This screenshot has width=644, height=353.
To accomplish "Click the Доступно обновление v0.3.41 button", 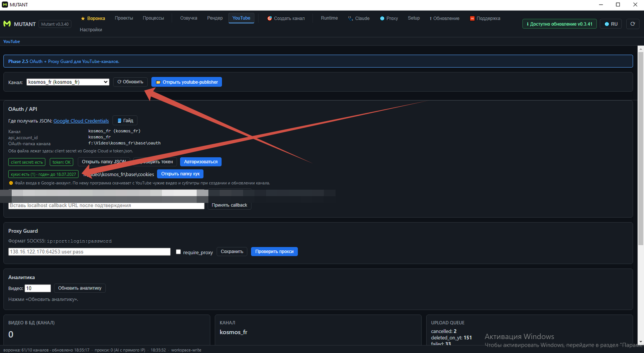I will (559, 24).
